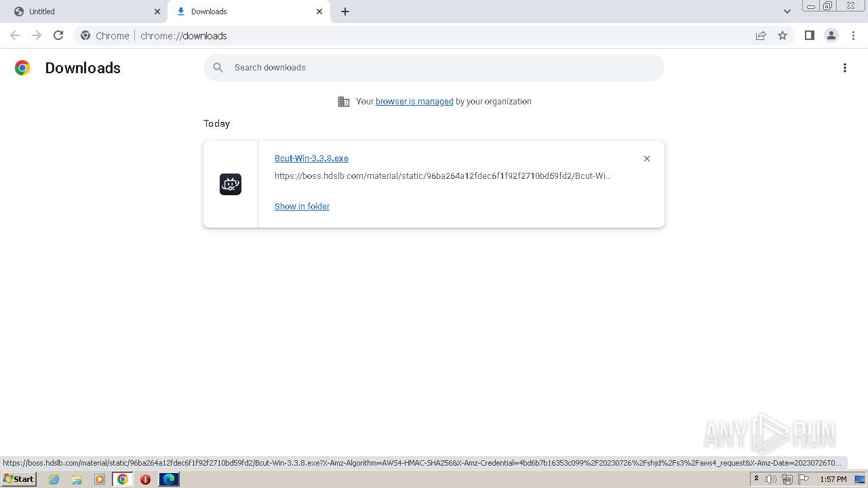The image size is (868, 488).
Task: Click Show in folder link
Action: pyautogui.click(x=302, y=207)
